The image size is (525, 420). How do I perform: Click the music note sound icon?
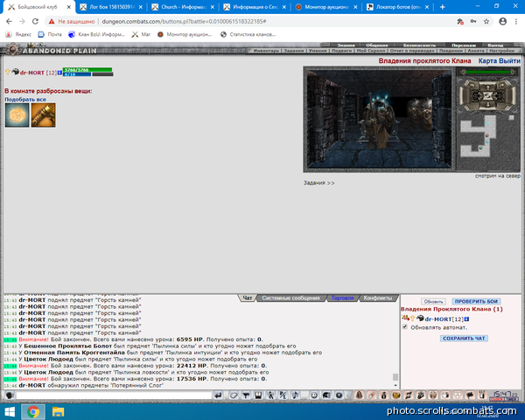pyautogui.click(x=295, y=395)
